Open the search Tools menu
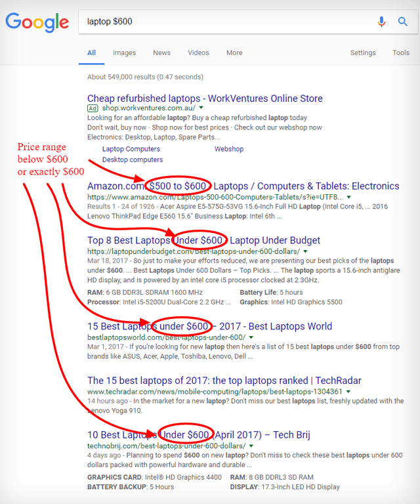Screen dimensions: 420x504 pyautogui.click(x=401, y=52)
